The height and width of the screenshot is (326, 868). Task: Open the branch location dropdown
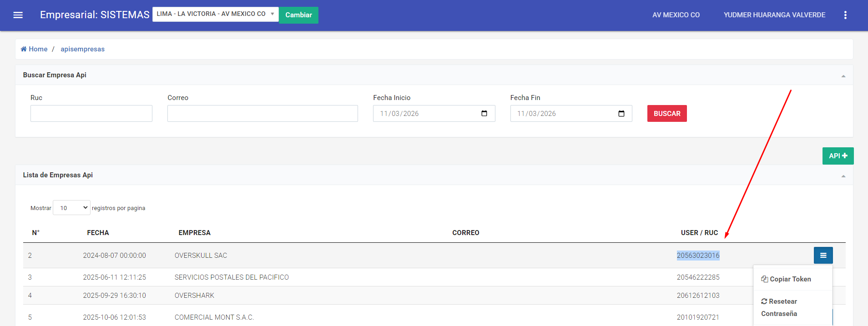click(x=215, y=14)
